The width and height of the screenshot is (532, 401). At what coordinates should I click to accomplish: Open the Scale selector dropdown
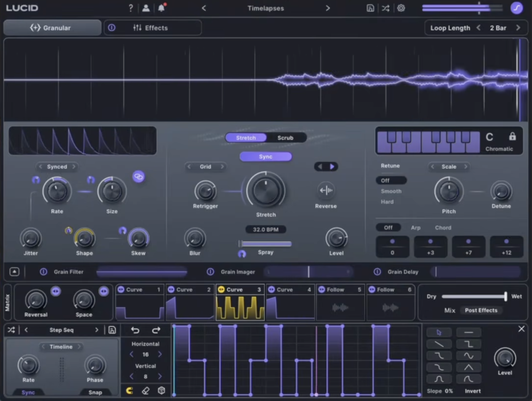[x=449, y=167]
